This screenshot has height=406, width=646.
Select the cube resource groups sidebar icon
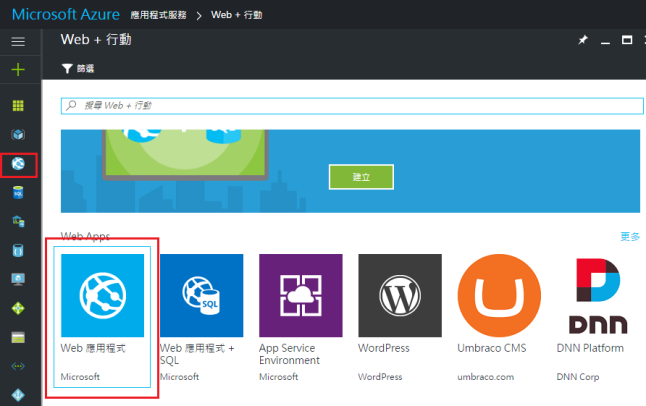click(18, 134)
